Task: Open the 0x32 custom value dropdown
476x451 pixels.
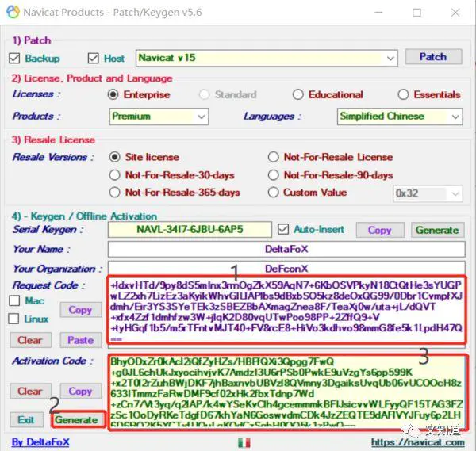Action: coord(455,193)
